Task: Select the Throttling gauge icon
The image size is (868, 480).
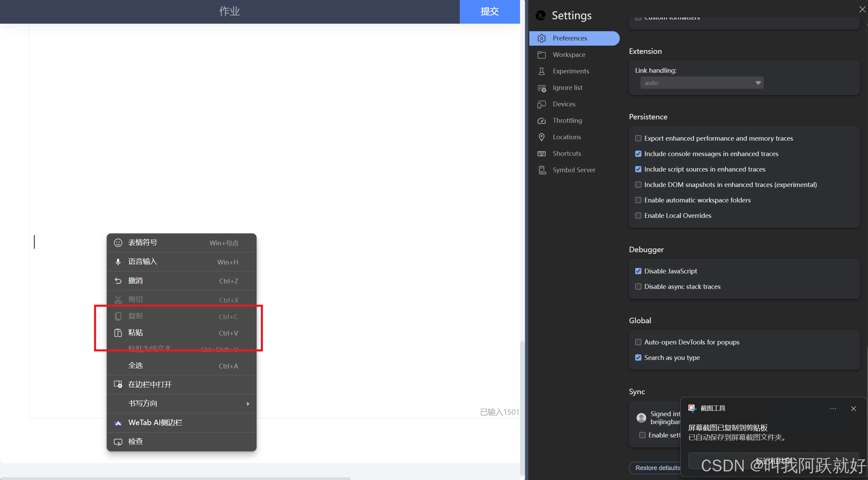Action: tap(542, 121)
